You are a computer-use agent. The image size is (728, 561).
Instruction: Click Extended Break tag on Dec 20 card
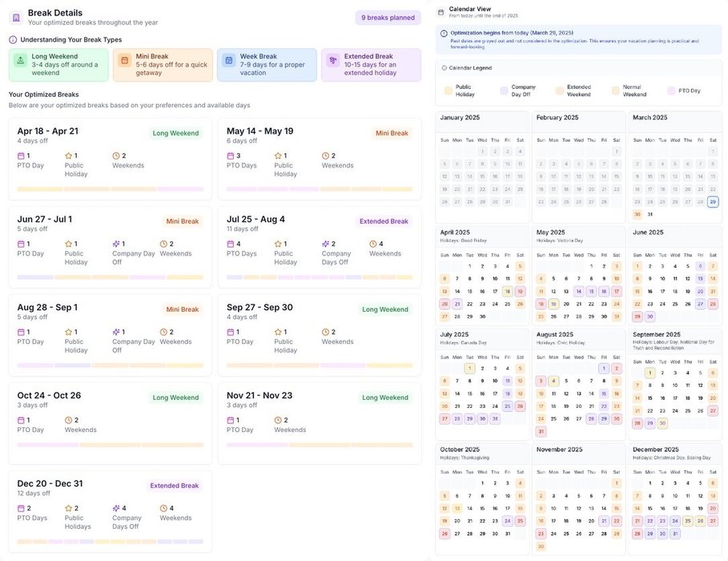click(x=174, y=486)
